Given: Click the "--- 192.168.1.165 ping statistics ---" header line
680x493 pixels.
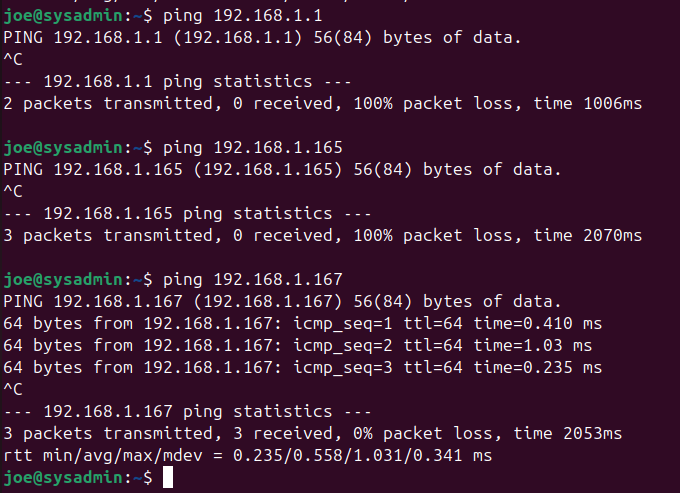Looking at the screenshot, I should coord(187,213).
